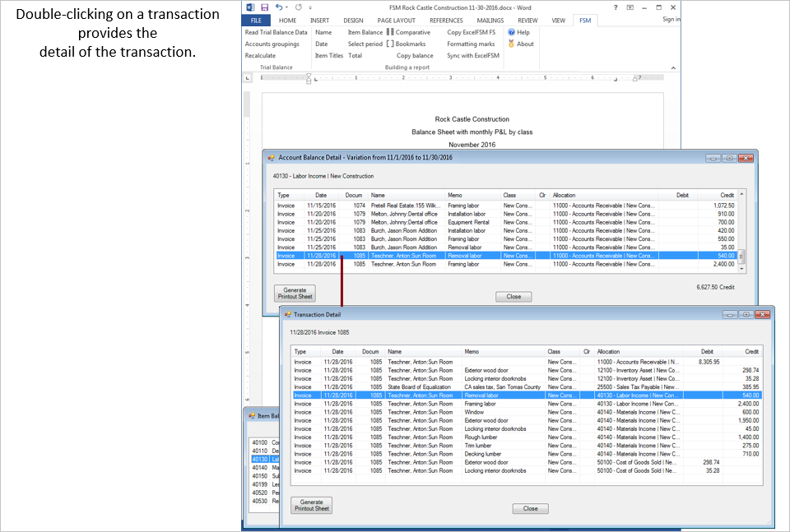Click Debit column header in Transaction Detail
Screen dimensions: 790x532
tap(702, 351)
